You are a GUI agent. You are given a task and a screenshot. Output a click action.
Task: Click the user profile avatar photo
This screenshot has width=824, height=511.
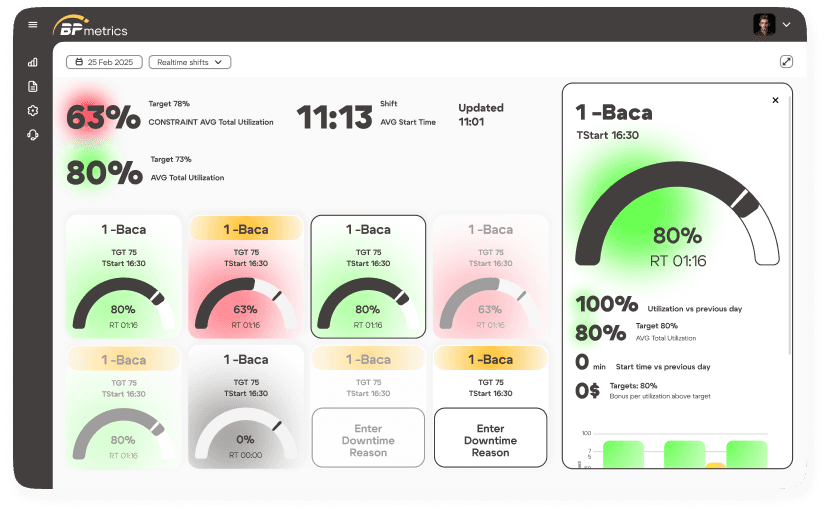(x=764, y=25)
